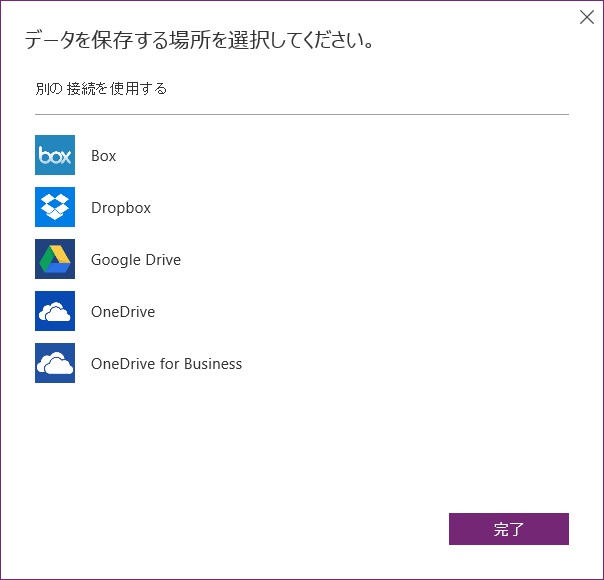604x580 pixels.
Task: Click the Box logo icon
Action: tap(55, 155)
